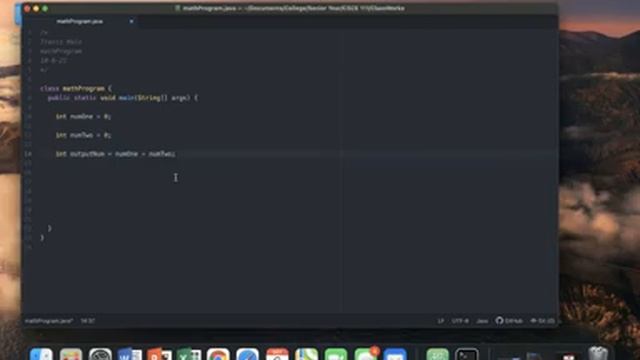
Task: Change Java grammar selector
Action: (482, 321)
